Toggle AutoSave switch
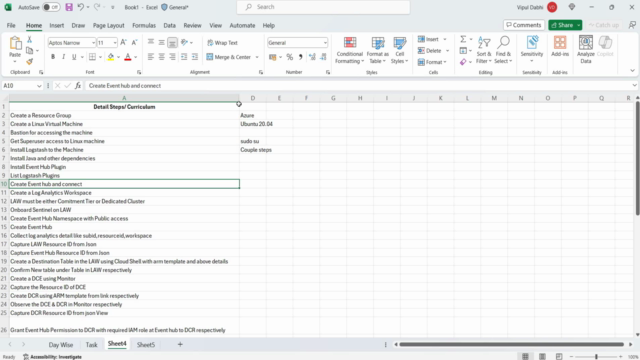 click(51, 7)
